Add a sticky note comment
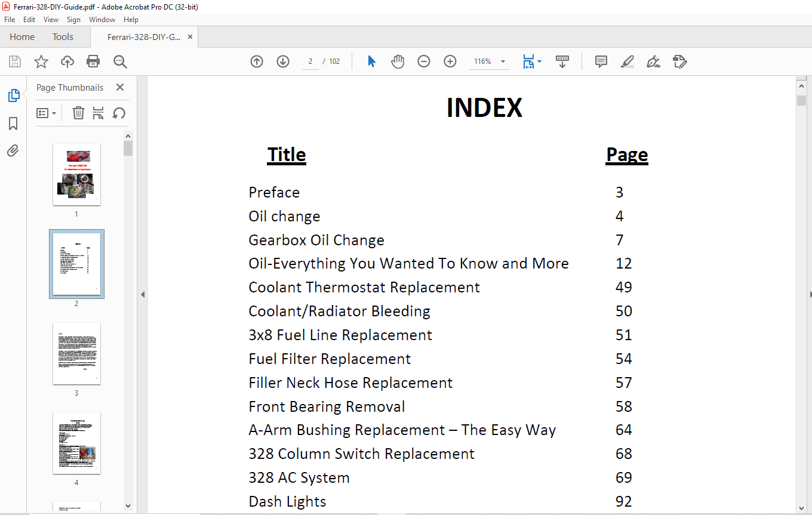812x515 pixels. pyautogui.click(x=601, y=61)
